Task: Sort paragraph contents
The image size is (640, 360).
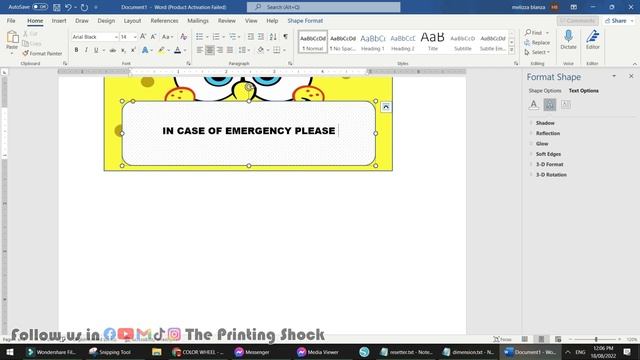Action: [273, 37]
